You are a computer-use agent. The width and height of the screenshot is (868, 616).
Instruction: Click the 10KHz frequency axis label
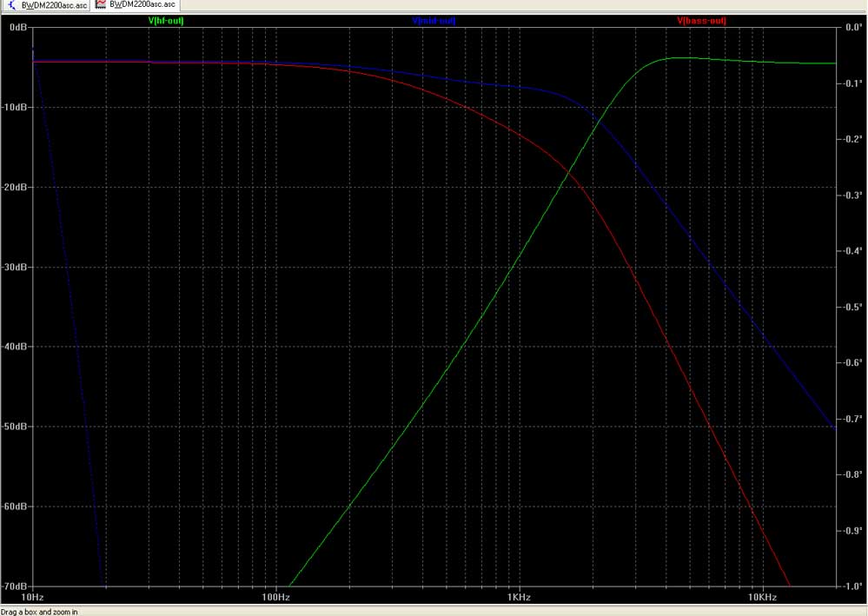click(x=762, y=597)
